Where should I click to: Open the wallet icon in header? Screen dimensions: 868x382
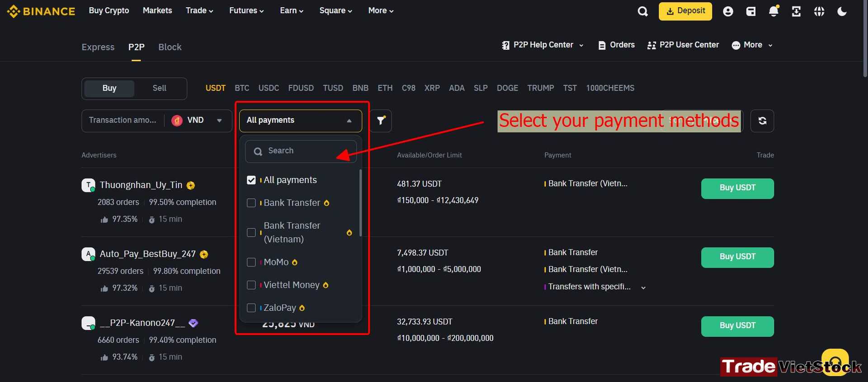click(751, 11)
